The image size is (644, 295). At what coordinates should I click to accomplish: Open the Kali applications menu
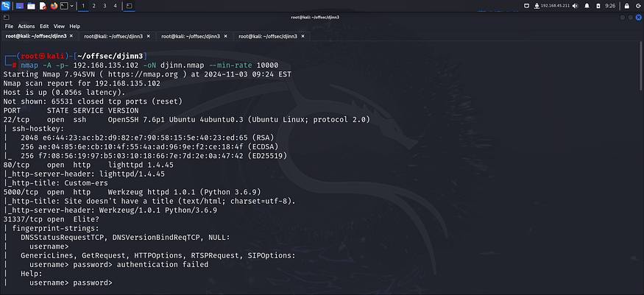tap(6, 6)
